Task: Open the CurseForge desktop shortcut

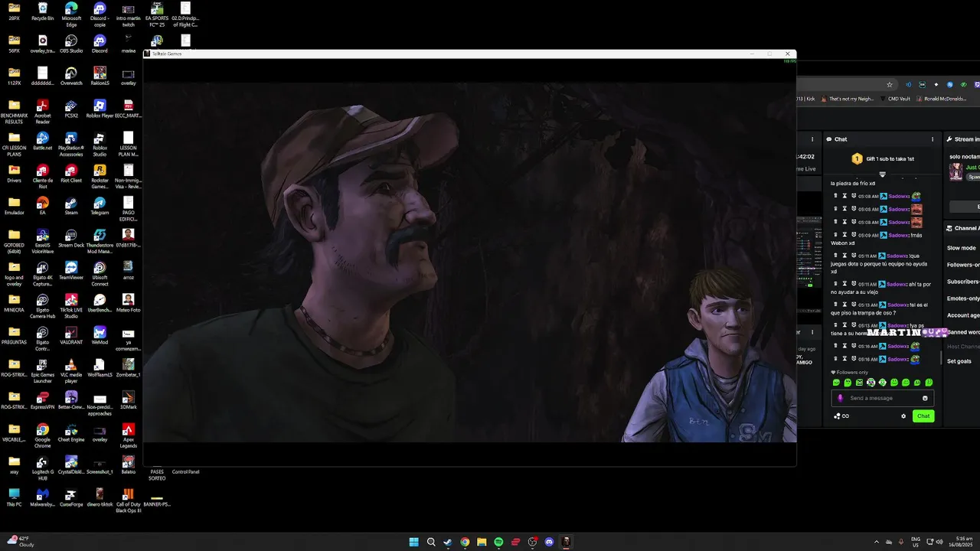Action: pyautogui.click(x=71, y=497)
